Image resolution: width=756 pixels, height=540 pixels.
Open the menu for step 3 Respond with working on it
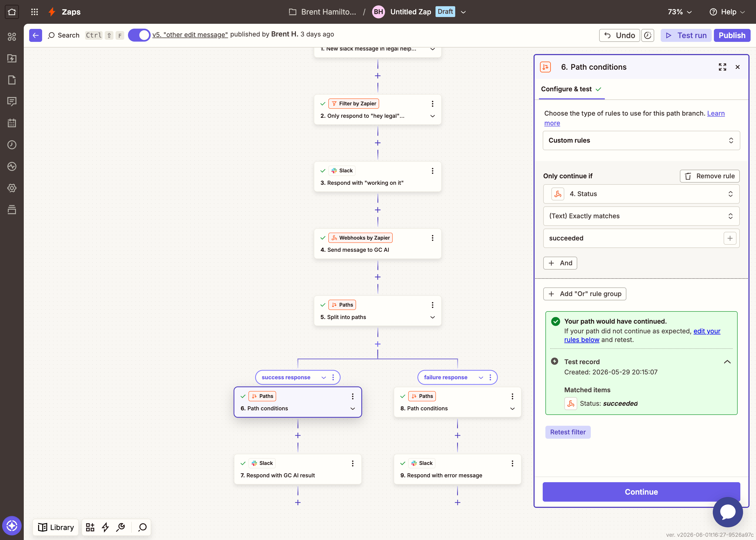pyautogui.click(x=432, y=171)
